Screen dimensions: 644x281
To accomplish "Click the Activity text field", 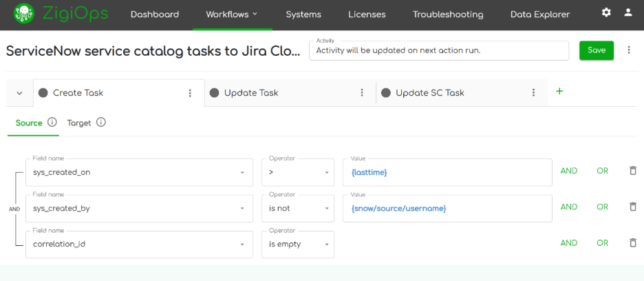I will click(439, 50).
